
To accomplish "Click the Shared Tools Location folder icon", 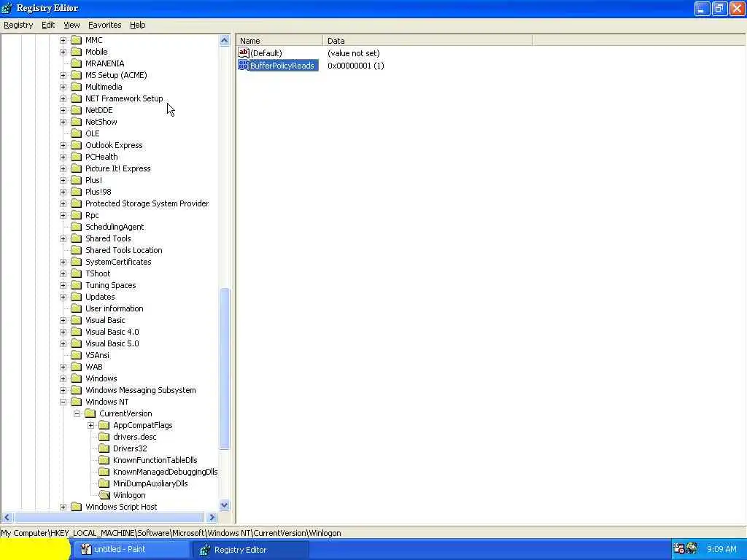I will [76, 250].
